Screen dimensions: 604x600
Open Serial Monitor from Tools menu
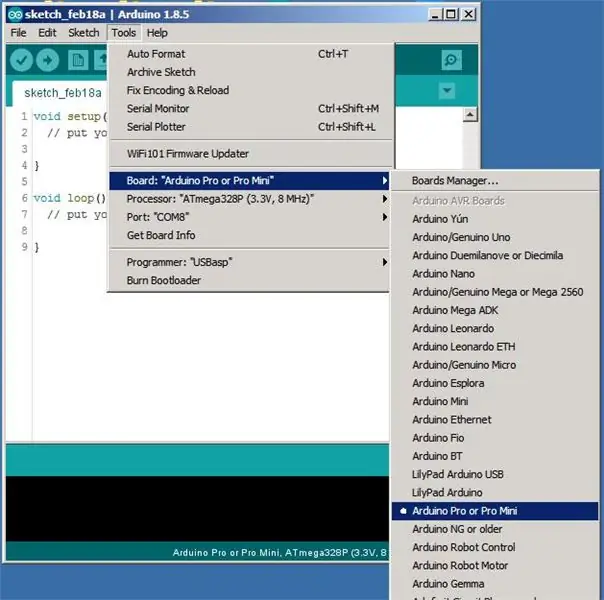tap(250, 109)
